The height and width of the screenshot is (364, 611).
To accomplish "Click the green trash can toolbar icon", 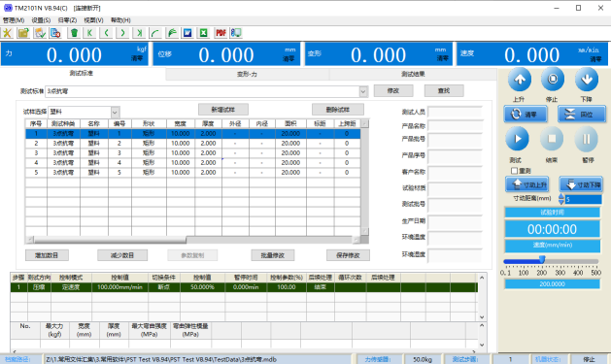I will coord(74,33).
